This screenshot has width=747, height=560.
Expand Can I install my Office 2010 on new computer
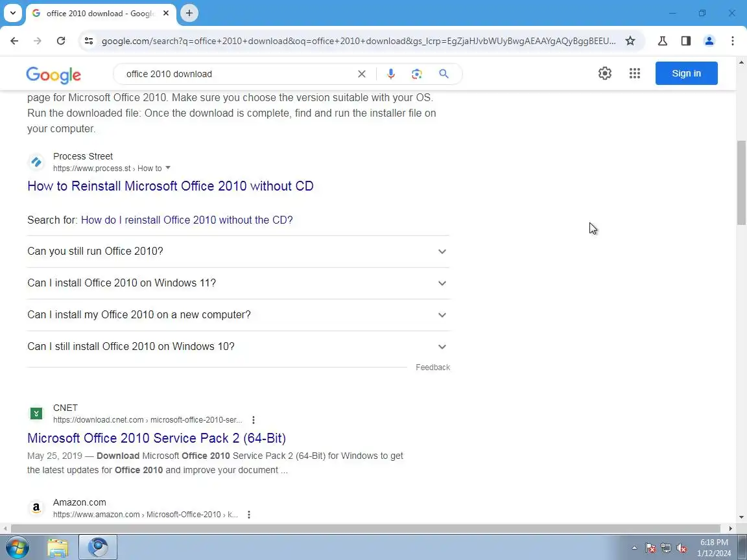pos(238,315)
